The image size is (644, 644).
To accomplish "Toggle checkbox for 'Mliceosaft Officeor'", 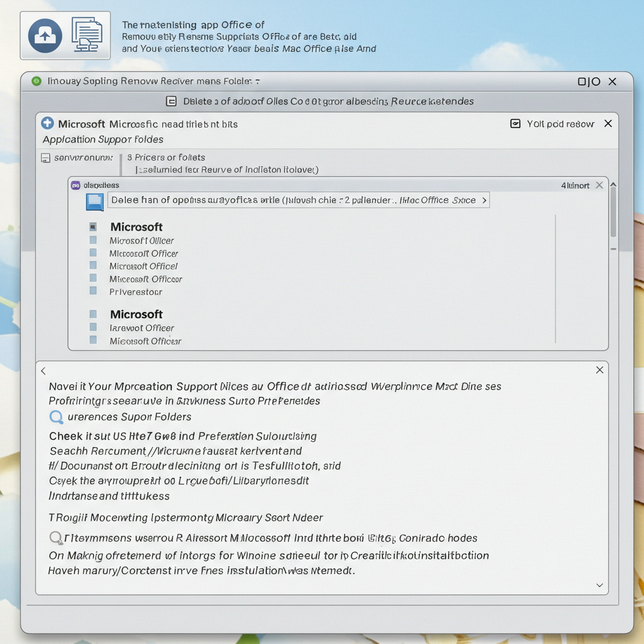I will 93,277.
